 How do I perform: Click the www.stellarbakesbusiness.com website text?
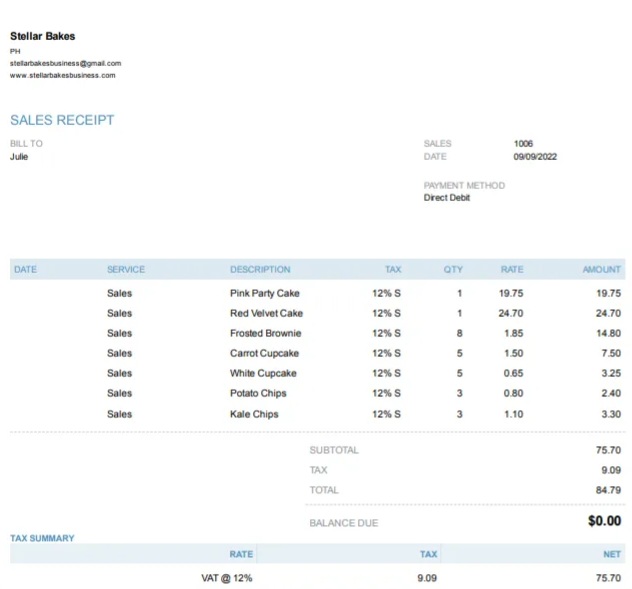[x=63, y=75]
